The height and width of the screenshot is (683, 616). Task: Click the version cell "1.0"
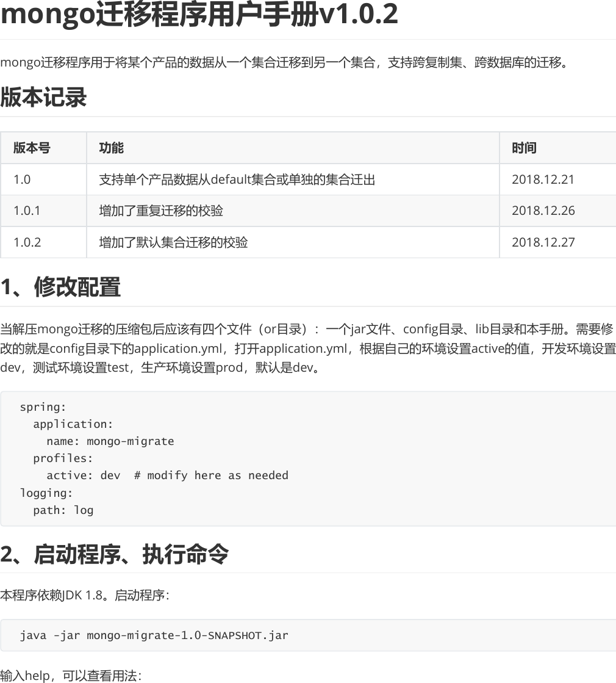point(21,179)
